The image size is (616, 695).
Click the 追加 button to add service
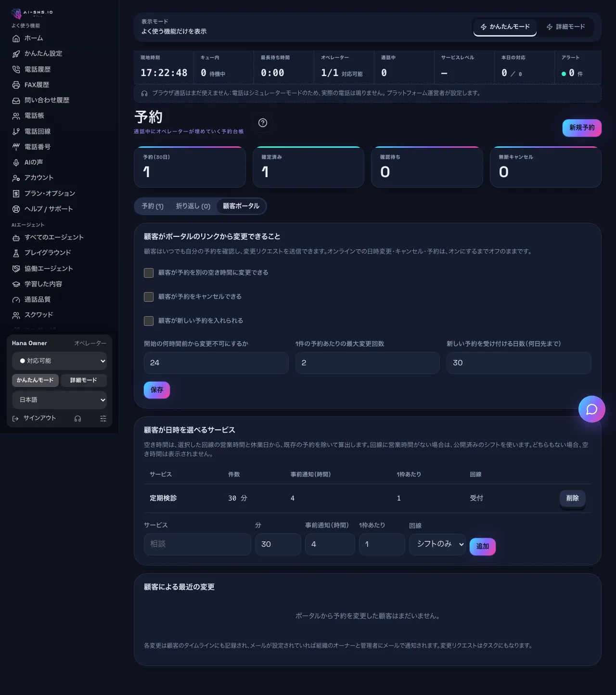(483, 546)
